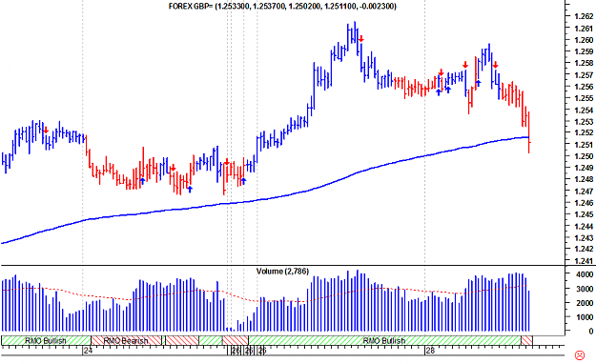
Task: Click the 1.255 price axis label
Action: tap(584, 98)
